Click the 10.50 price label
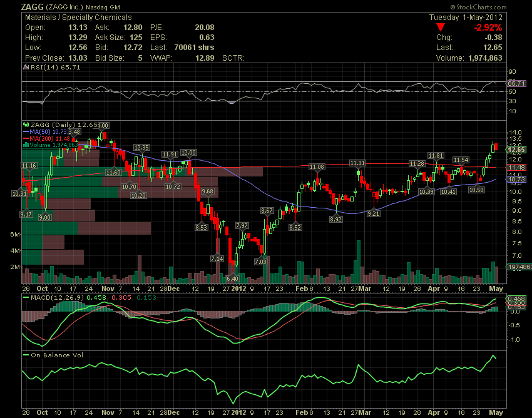The width and height of the screenshot is (532, 418). click(x=476, y=190)
